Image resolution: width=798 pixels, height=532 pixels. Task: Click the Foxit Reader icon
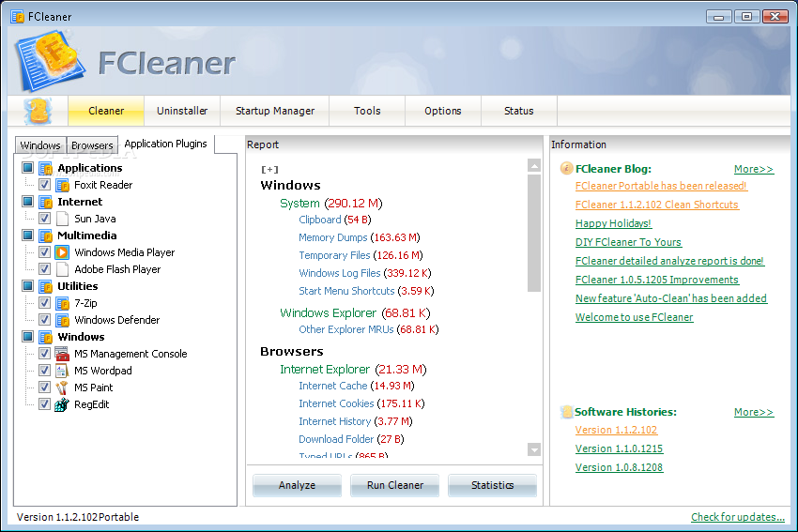[x=62, y=185]
